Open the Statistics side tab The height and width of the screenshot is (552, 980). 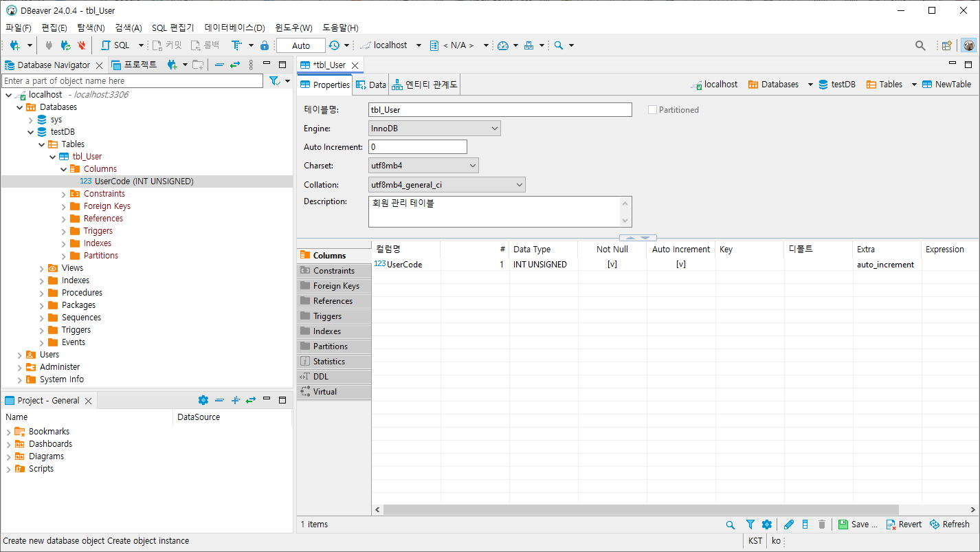(334, 362)
